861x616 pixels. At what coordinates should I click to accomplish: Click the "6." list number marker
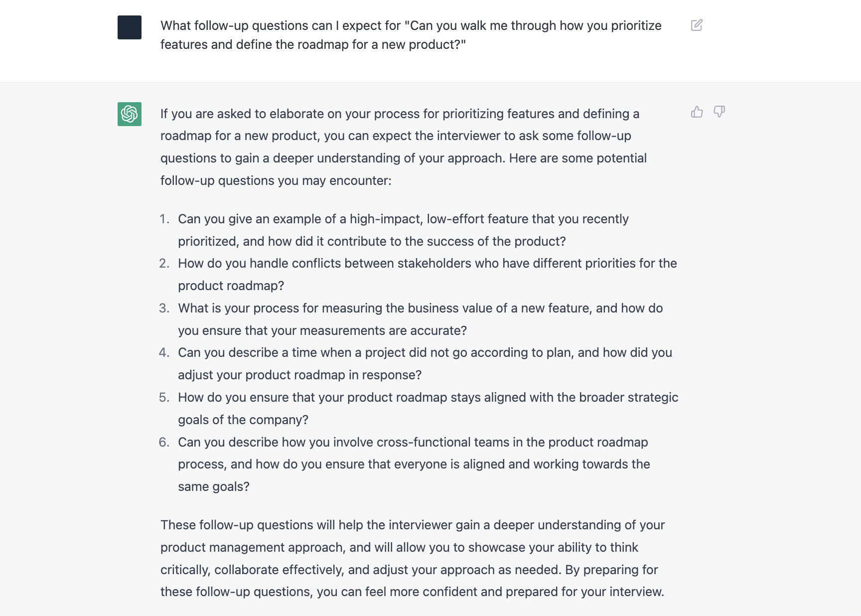point(164,443)
